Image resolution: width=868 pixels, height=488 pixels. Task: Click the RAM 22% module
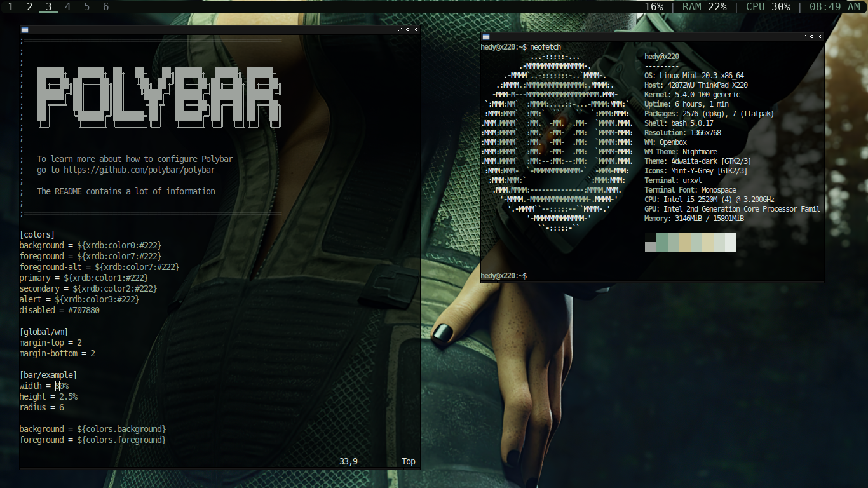[705, 7]
